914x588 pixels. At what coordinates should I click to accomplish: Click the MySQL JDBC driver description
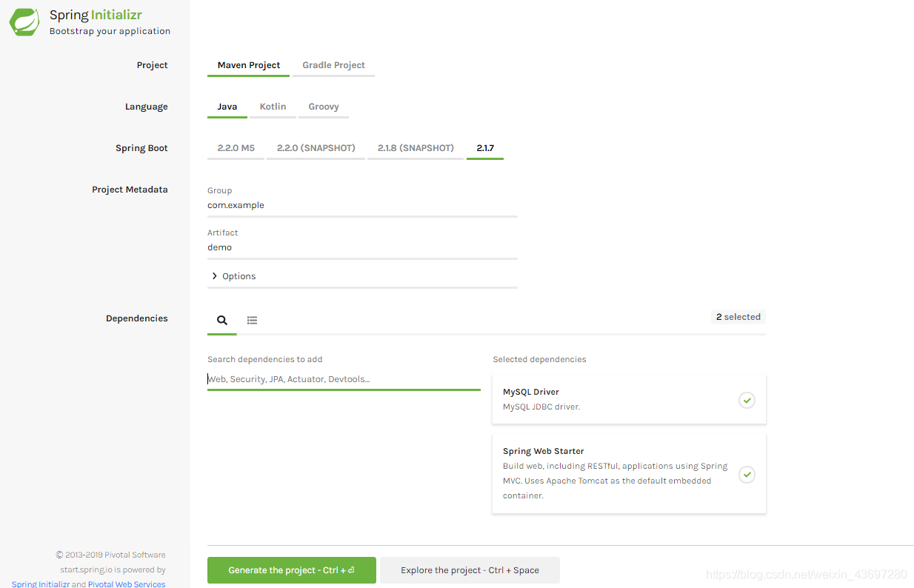coord(541,407)
